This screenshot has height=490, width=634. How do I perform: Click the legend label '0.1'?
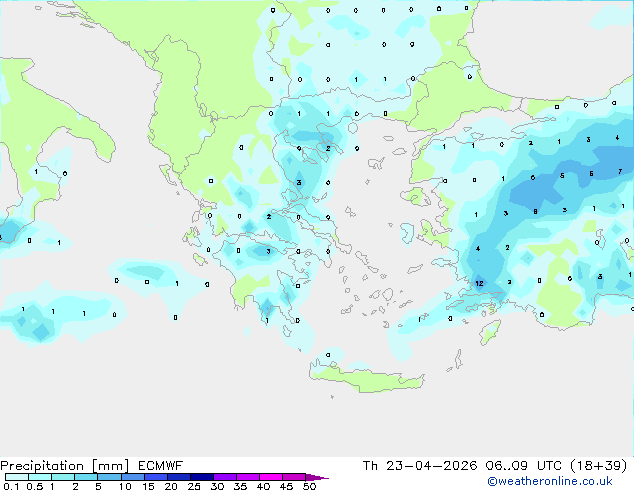pyautogui.click(x=11, y=486)
